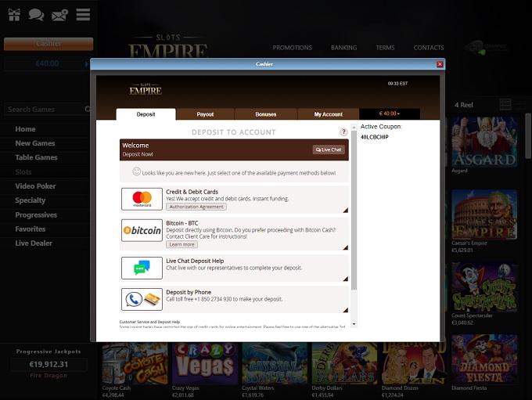Click the help question mark icon
Screen dimensions: 532x400
343,132
